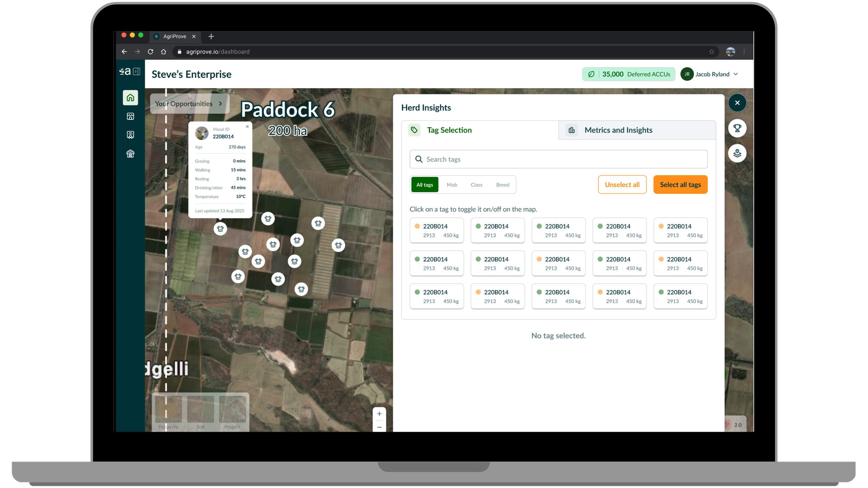Open the certificate icon in sidebar
The height and width of the screenshot is (488, 868).
click(130, 135)
